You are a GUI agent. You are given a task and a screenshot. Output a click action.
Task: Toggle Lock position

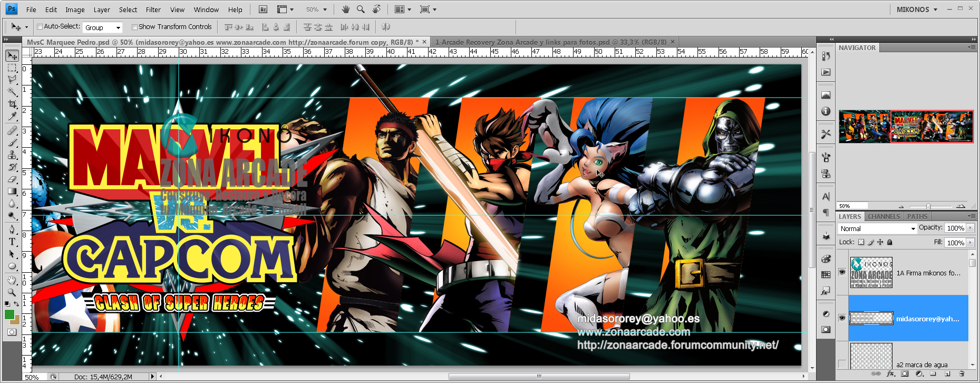[880, 242]
